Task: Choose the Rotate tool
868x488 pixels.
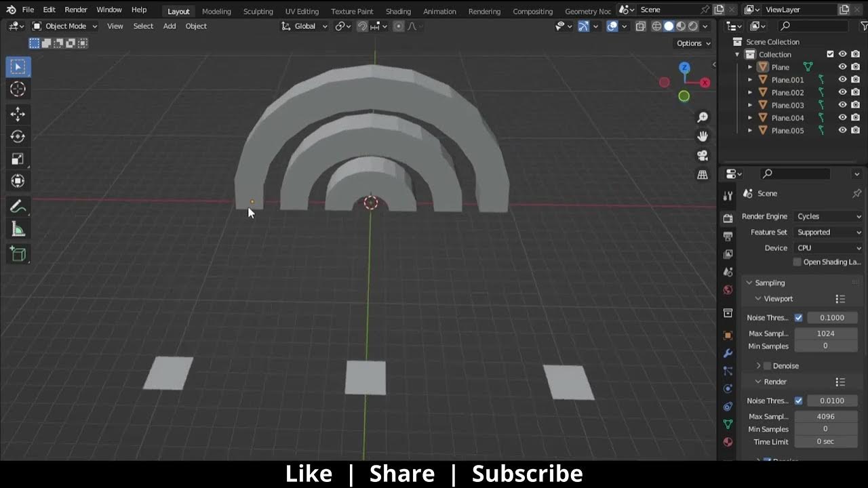Action: tap(18, 136)
